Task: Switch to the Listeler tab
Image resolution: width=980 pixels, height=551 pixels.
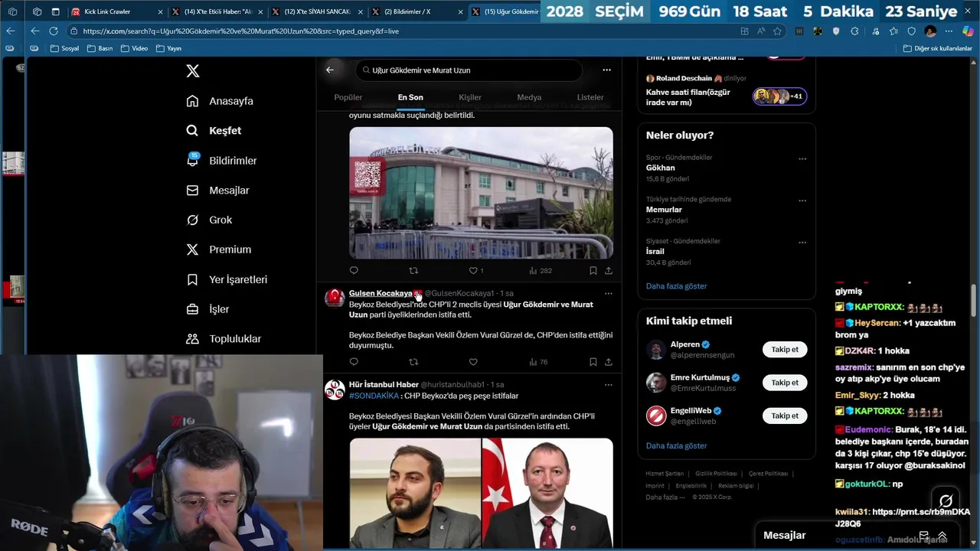Action: [x=590, y=97]
